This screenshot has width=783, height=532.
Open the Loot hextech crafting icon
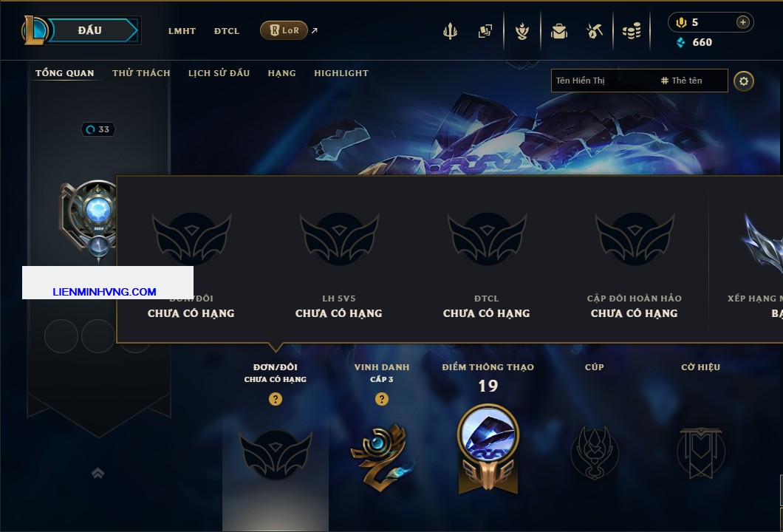click(x=594, y=31)
